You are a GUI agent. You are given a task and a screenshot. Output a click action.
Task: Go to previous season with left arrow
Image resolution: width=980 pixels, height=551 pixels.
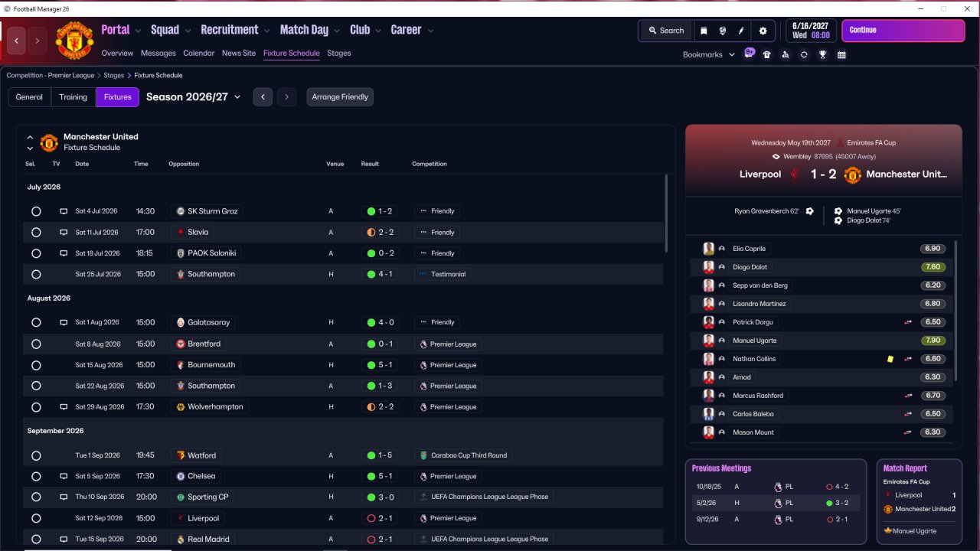(x=263, y=97)
